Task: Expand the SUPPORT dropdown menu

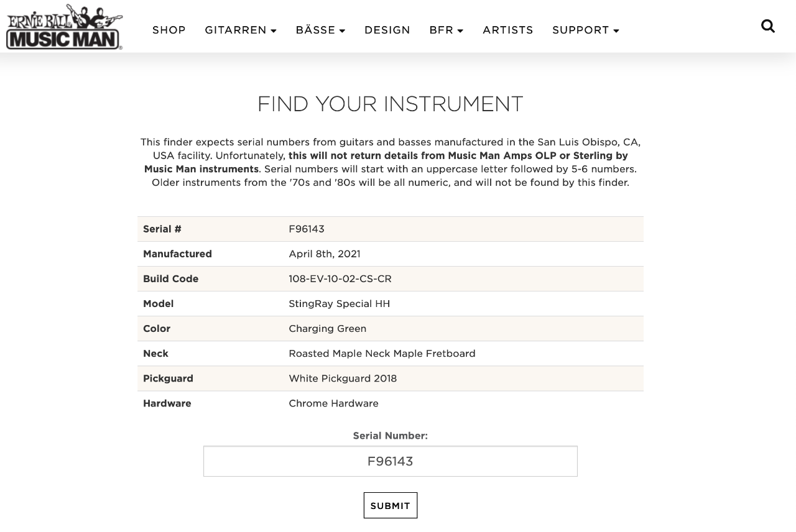Action: (585, 30)
